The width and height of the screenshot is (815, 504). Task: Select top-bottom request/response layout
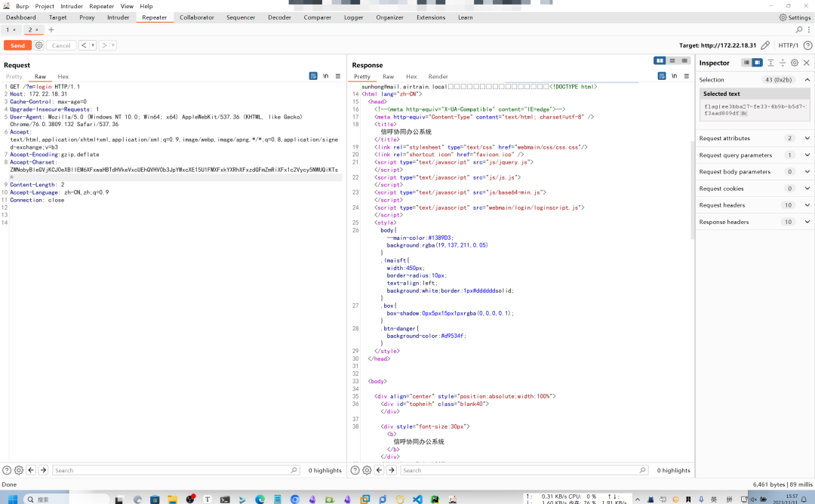tap(672, 61)
